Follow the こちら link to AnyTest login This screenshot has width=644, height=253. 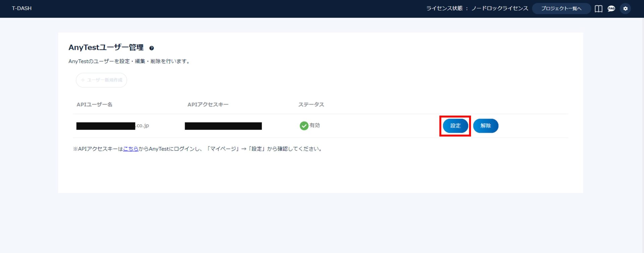[x=130, y=149]
